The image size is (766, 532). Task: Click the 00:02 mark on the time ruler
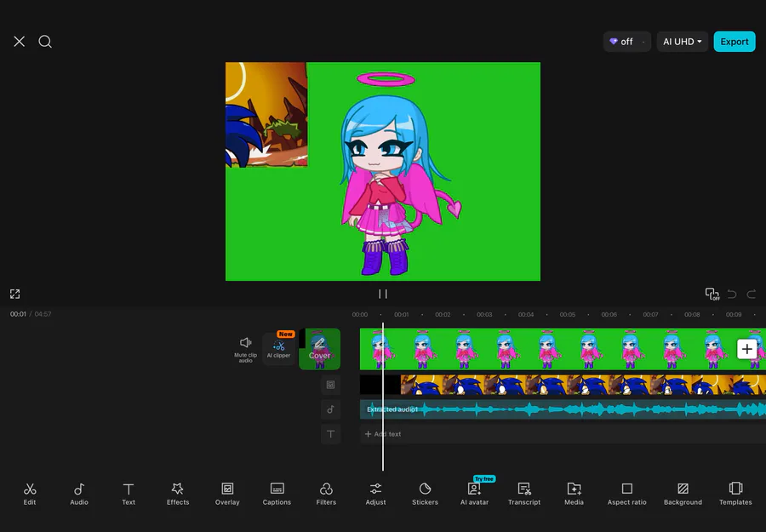pos(443,314)
